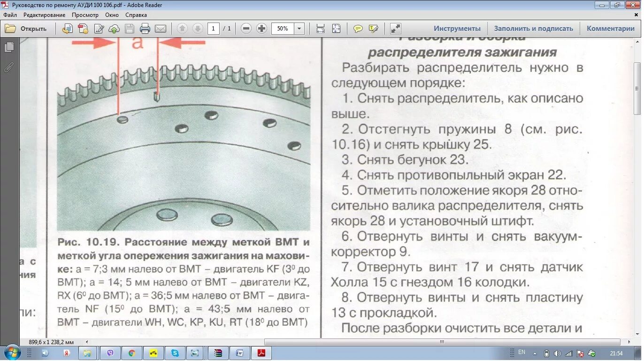The image size is (644, 361).
Task: Open Skype from the taskbar
Action: pyautogui.click(x=175, y=353)
